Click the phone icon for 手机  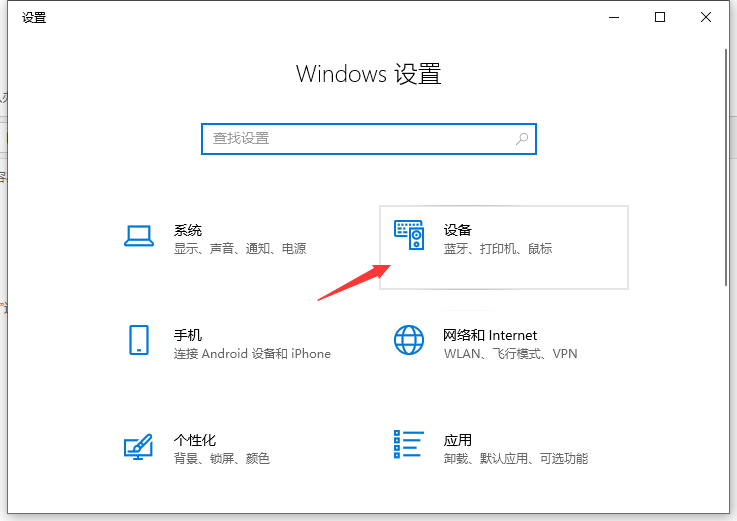(138, 340)
